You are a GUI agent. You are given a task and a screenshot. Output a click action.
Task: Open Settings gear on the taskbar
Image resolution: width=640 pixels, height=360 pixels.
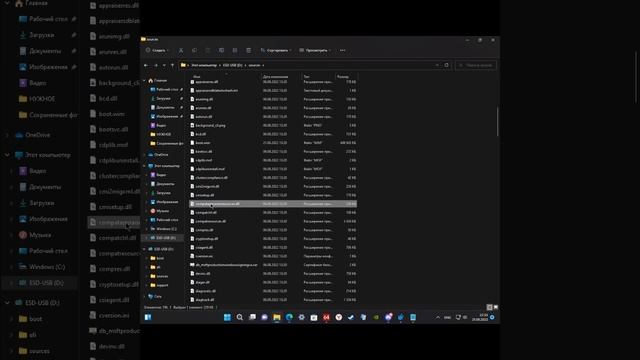click(302, 317)
